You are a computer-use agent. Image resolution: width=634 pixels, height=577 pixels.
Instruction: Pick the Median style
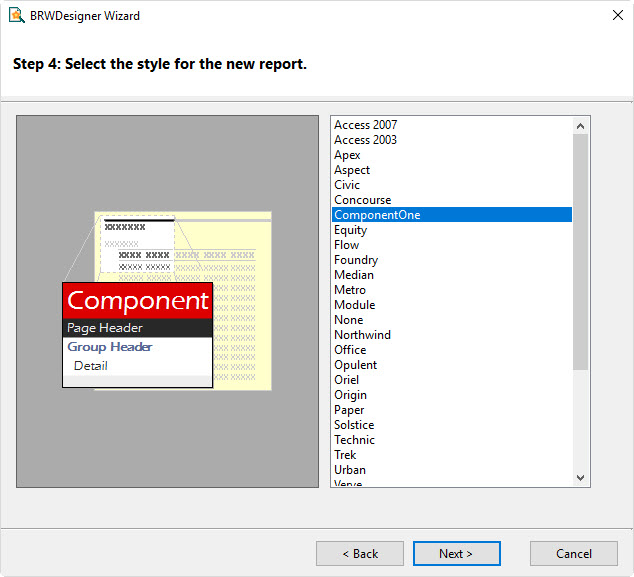click(x=452, y=274)
